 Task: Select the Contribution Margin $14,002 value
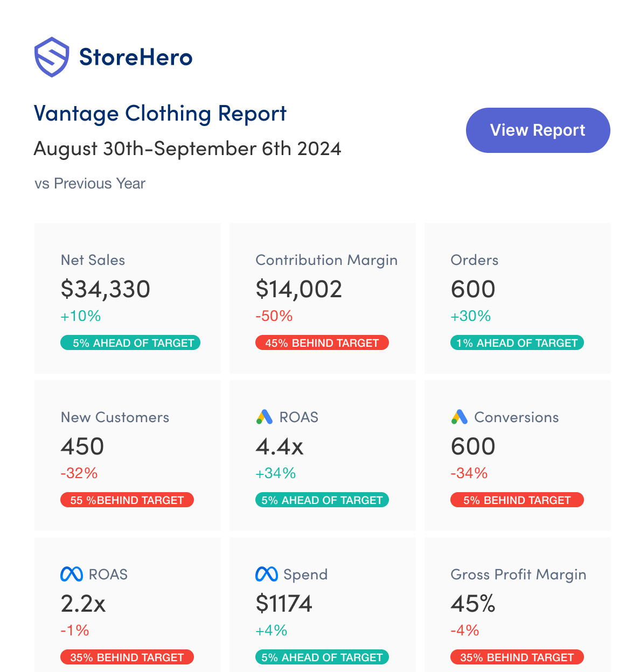[298, 289]
